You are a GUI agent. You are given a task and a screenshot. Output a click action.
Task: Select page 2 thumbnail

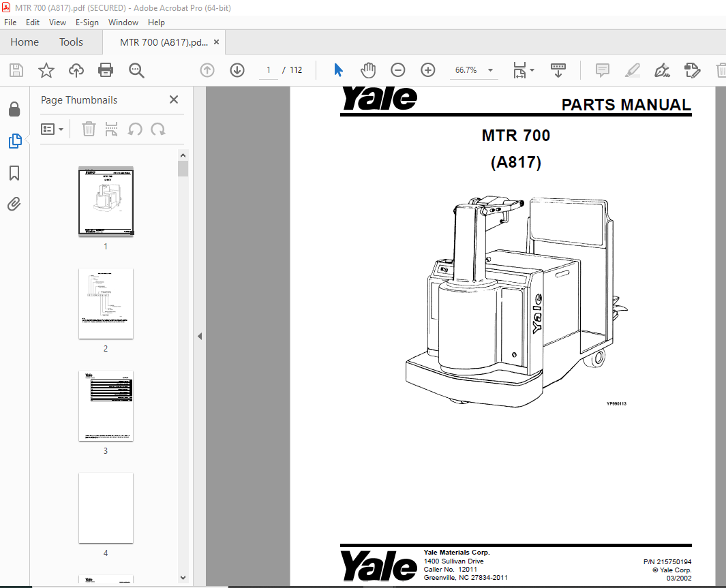coord(106,303)
